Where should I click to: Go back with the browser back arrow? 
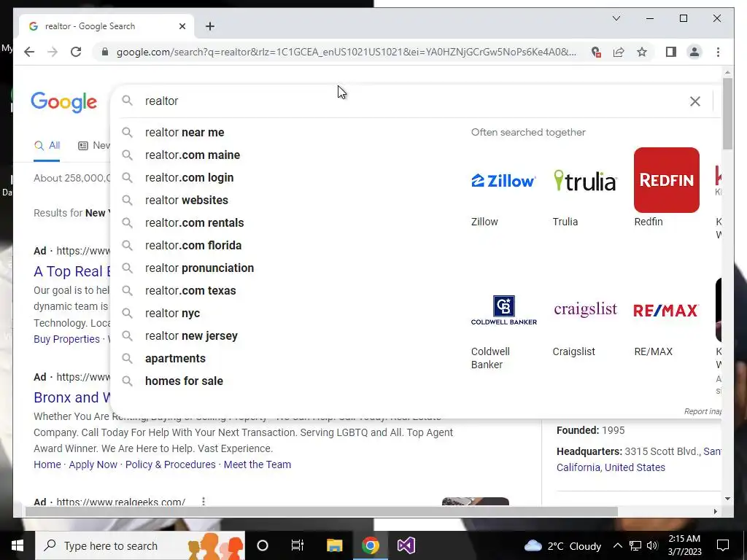pyautogui.click(x=29, y=52)
